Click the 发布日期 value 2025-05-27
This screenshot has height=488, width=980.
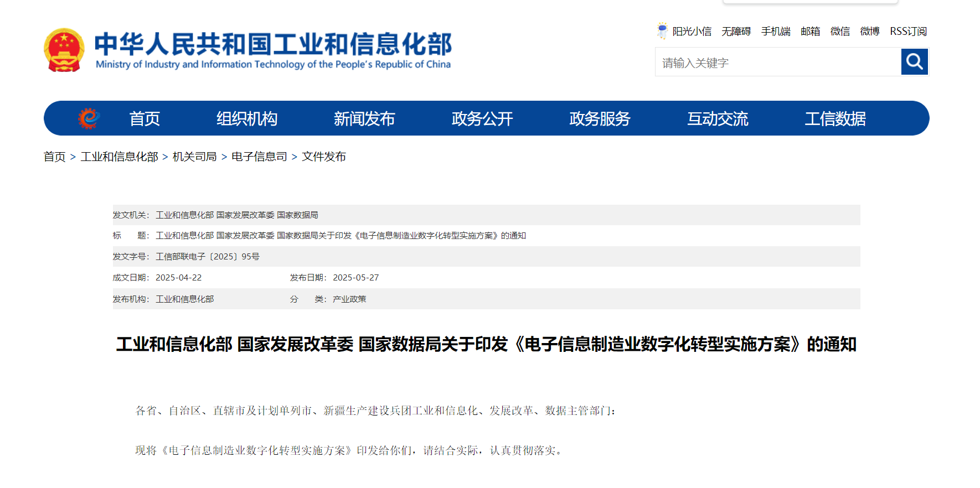click(356, 278)
